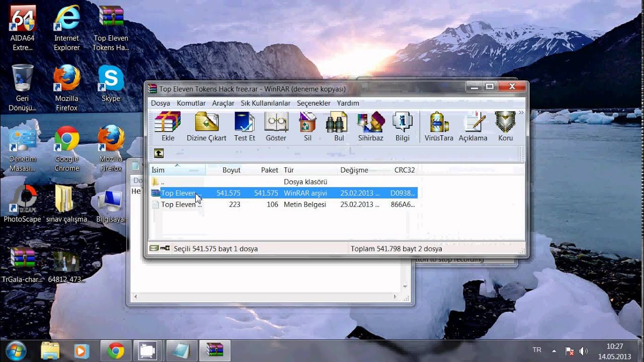Click status bar drive and key icon

[x=159, y=248]
